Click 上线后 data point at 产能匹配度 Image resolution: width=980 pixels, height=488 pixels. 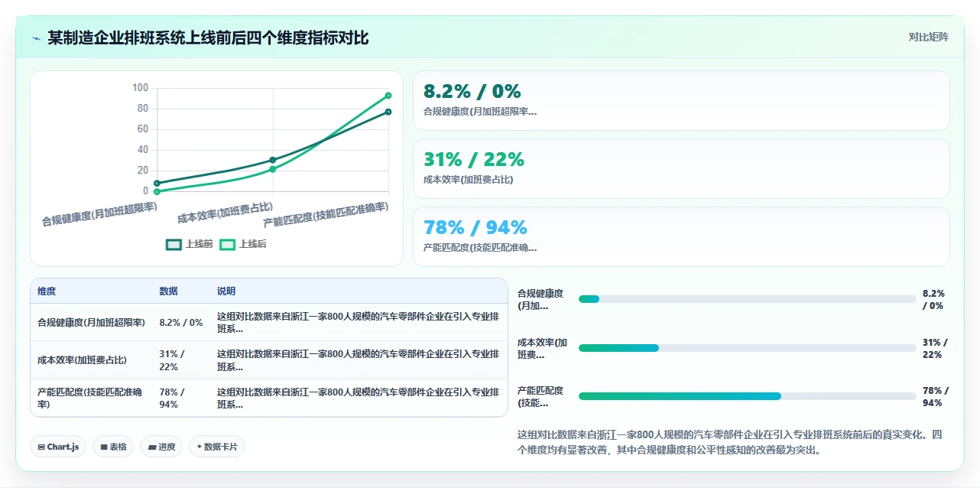[x=388, y=96]
